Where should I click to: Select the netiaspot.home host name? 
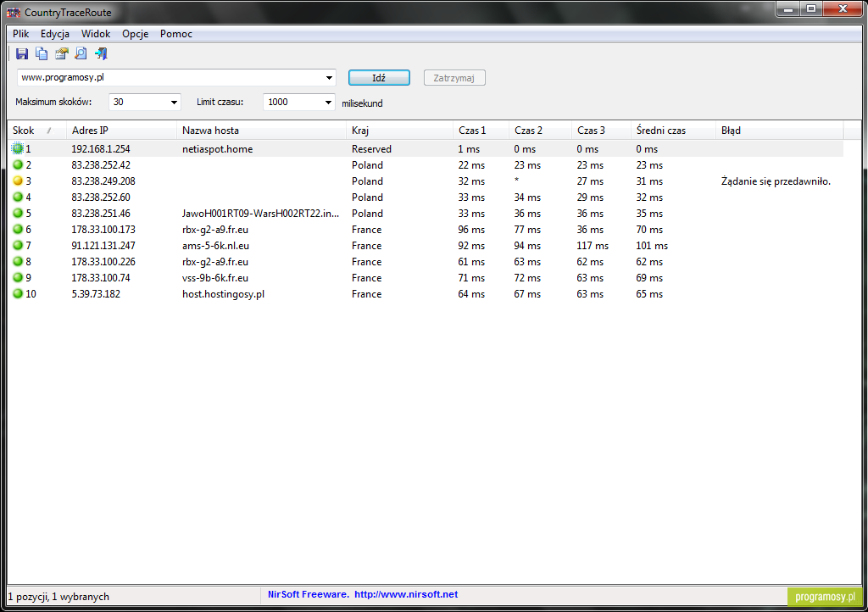(x=217, y=149)
